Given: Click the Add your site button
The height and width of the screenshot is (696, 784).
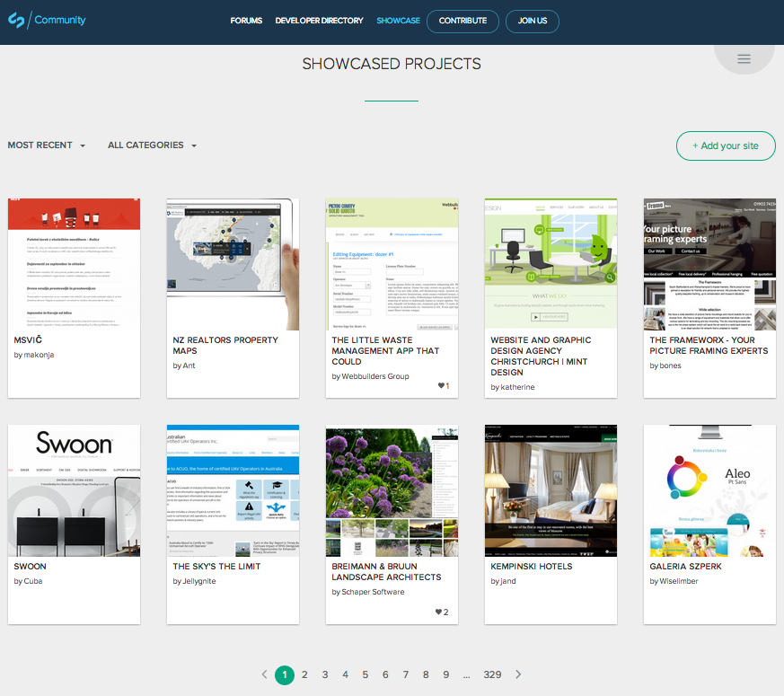Looking at the screenshot, I should (x=726, y=145).
